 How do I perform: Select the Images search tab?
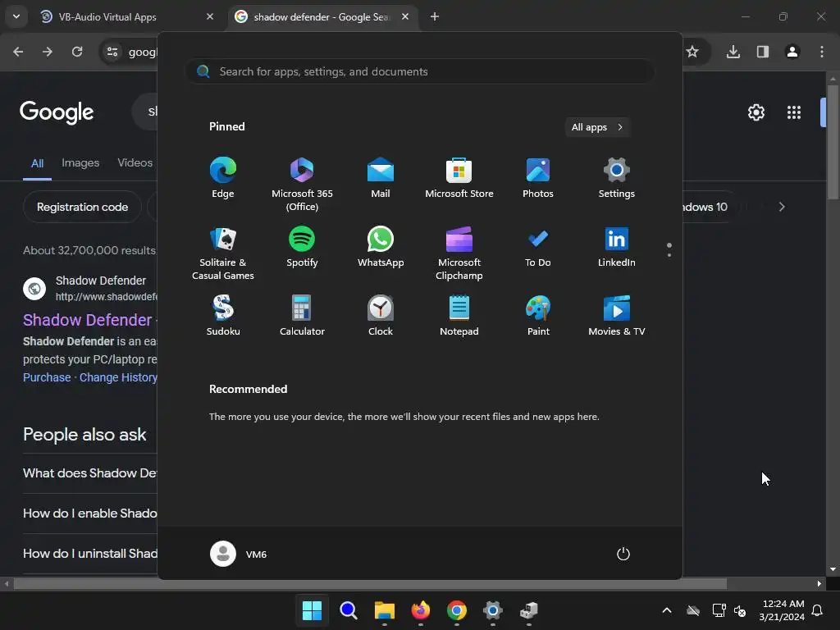[80, 163]
